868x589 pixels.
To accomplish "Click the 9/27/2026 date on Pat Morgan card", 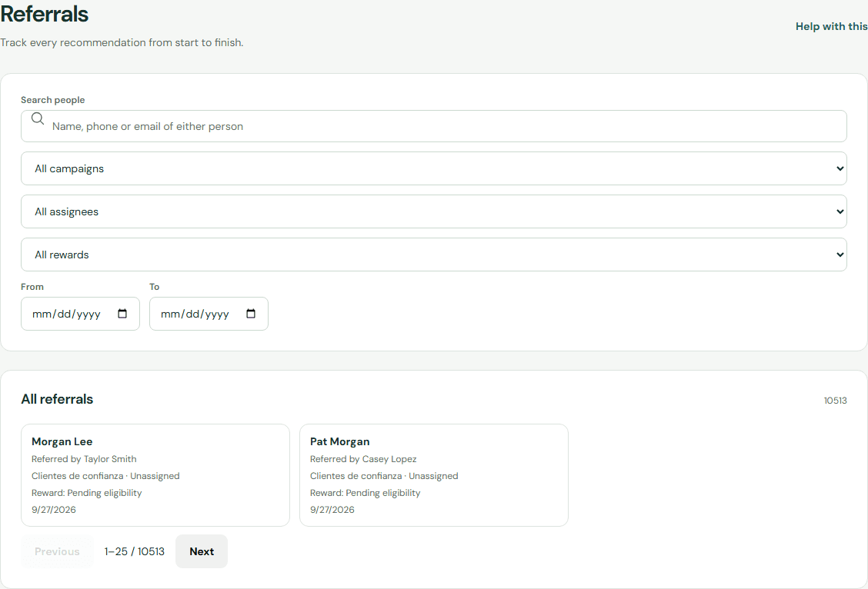I will click(332, 510).
